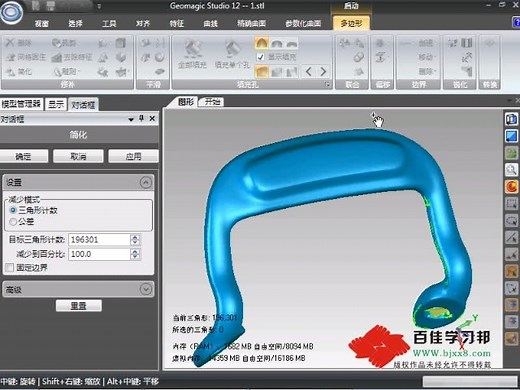Screen dimensions: 520x390
Task: Click the magnifier zoom icon in right sidebar
Action: (x=511, y=170)
